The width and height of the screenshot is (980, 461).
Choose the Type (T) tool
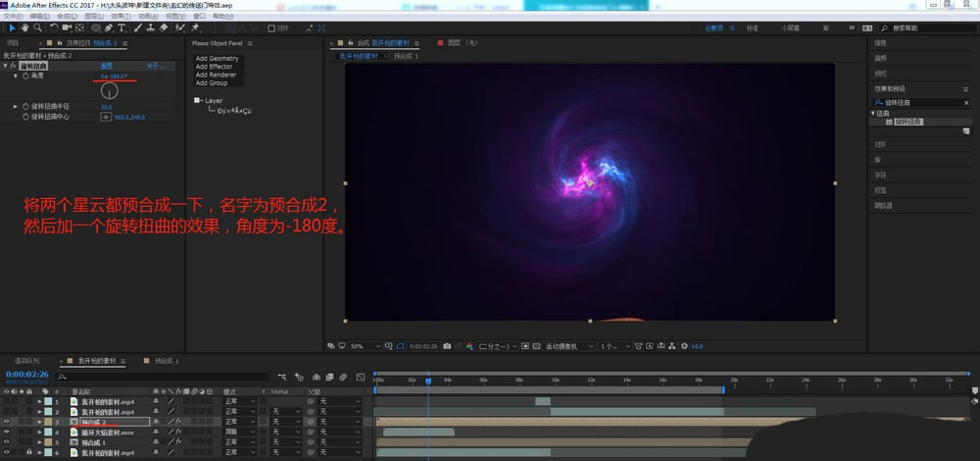point(121,28)
